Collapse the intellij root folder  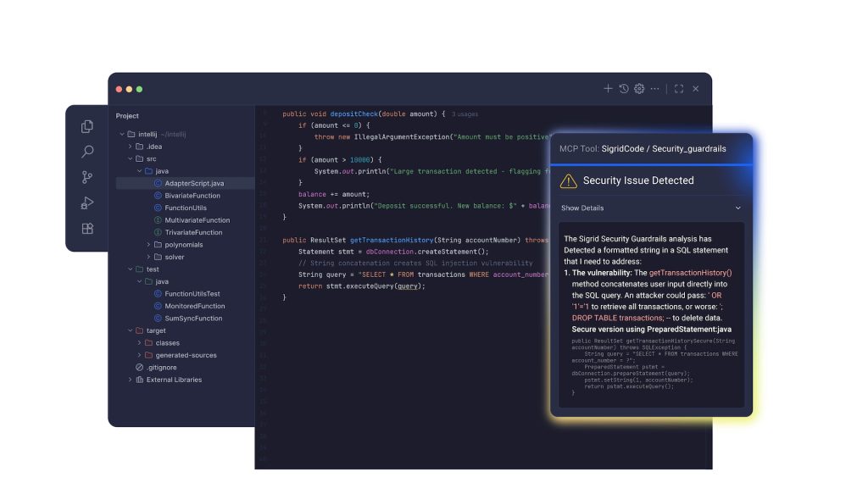pyautogui.click(x=122, y=134)
